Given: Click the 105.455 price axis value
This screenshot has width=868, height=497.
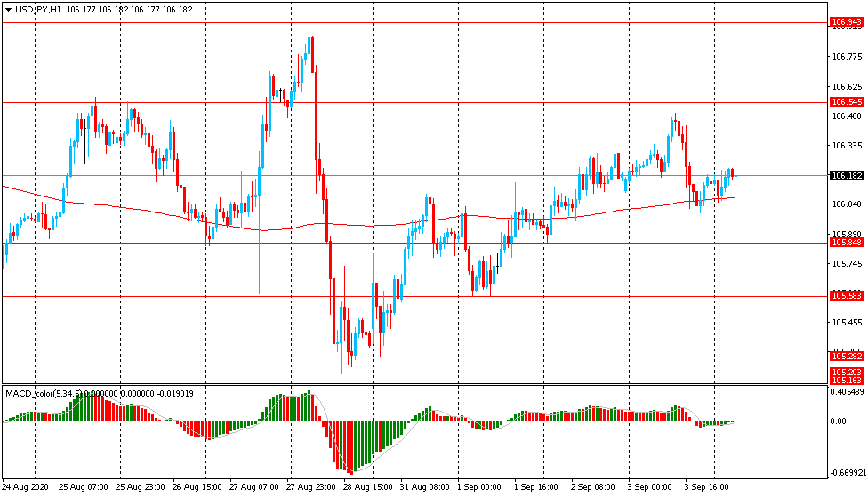Looking at the screenshot, I should point(848,323).
